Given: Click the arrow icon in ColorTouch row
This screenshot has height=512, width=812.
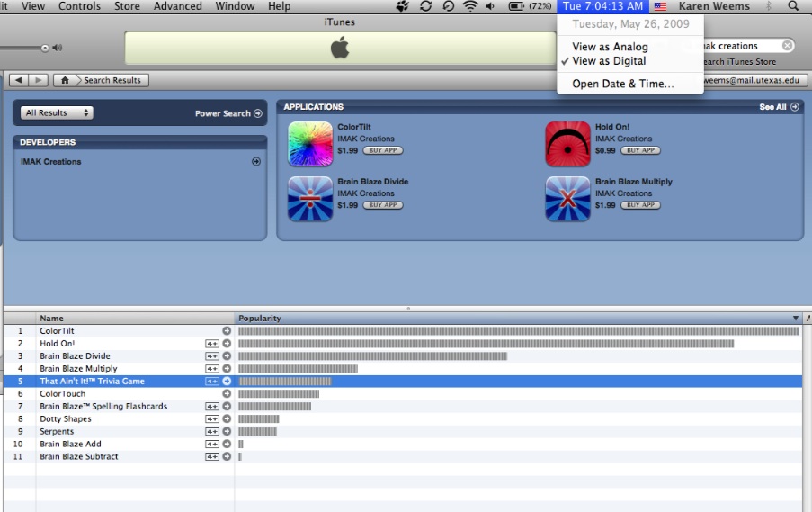Looking at the screenshot, I should (227, 393).
